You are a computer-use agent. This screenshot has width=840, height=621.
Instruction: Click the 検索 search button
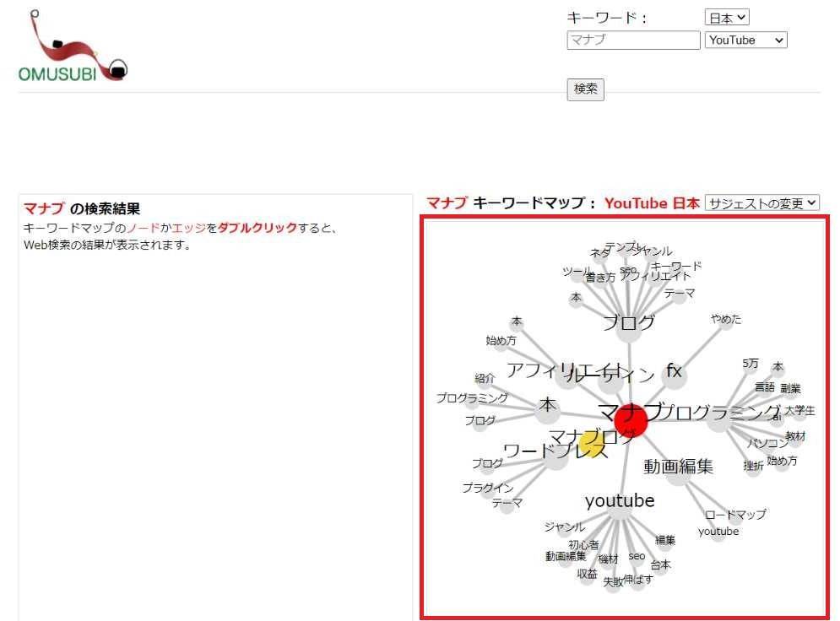586,89
